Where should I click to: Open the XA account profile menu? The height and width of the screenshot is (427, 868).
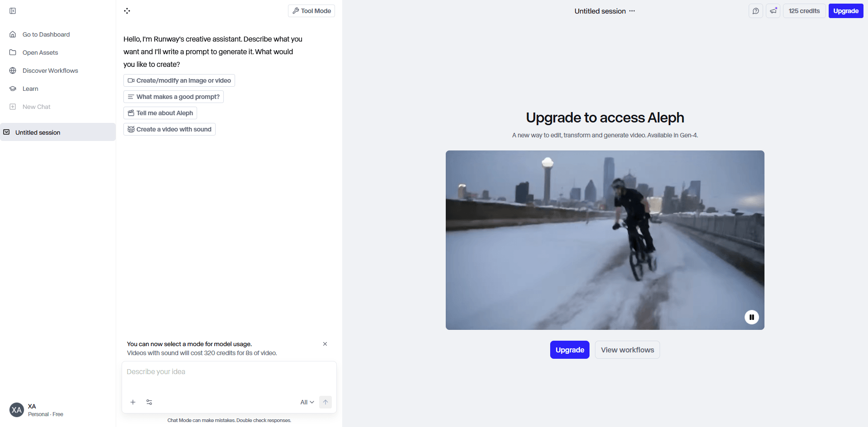(36, 410)
